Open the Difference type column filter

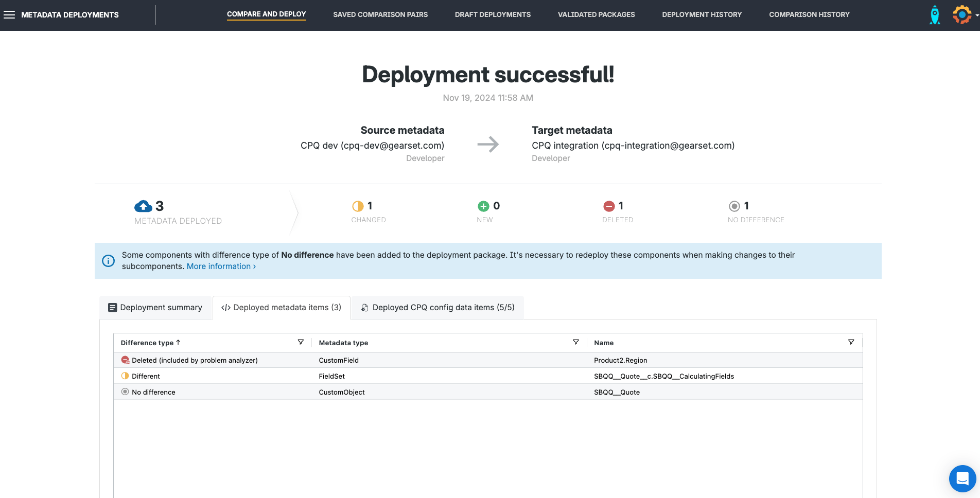(x=301, y=342)
